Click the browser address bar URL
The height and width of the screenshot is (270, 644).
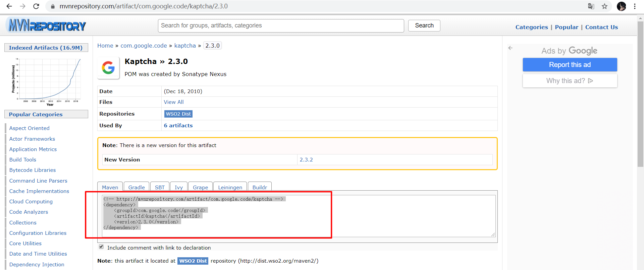tap(144, 6)
